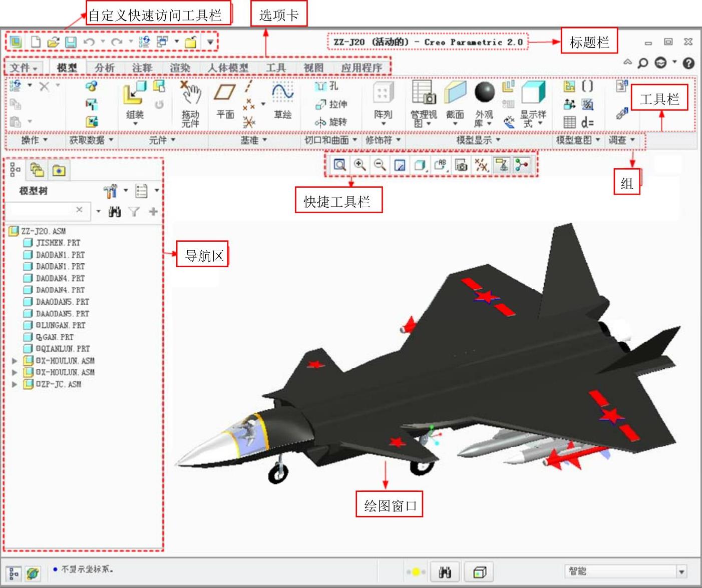Viewport: 702px width, 588px height.
Task: Click the Zoom out magnifier
Action: [x=380, y=165]
